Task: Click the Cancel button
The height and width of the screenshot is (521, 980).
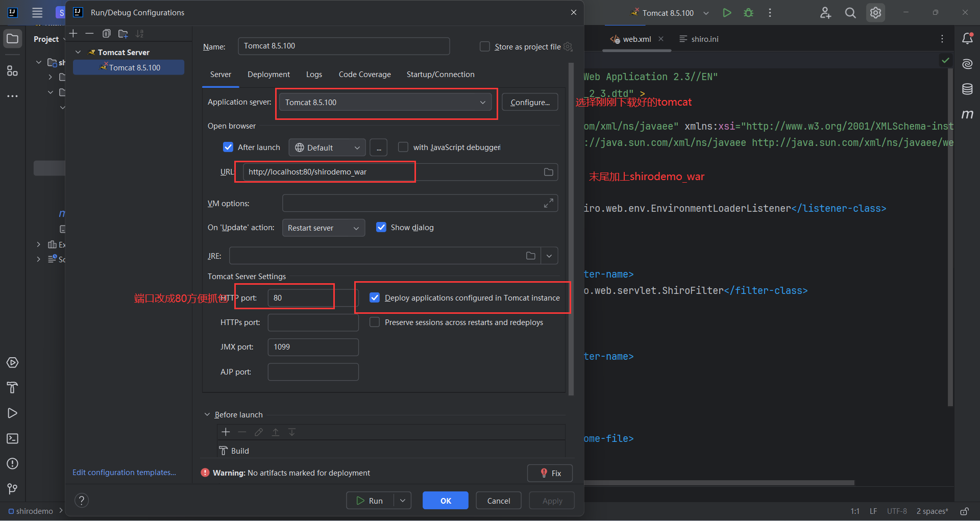Action: click(499, 501)
